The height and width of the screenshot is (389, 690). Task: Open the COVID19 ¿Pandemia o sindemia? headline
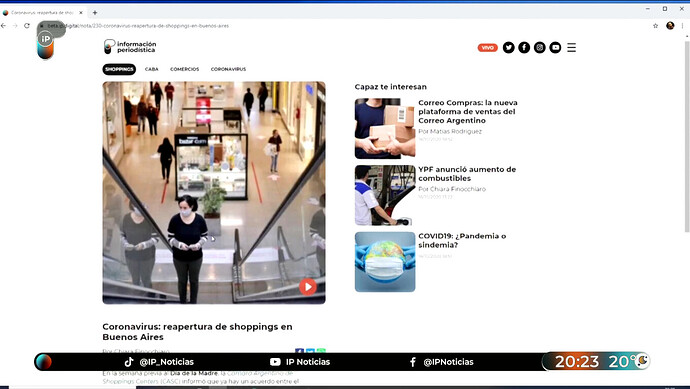click(x=462, y=240)
